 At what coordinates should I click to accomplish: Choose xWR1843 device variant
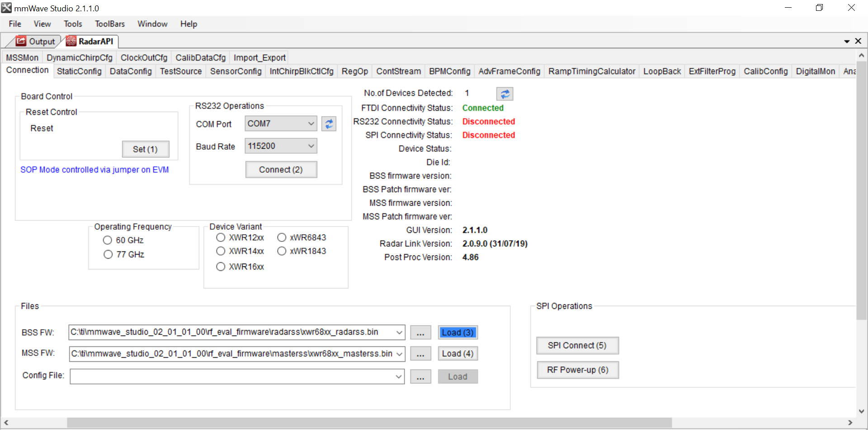(282, 251)
